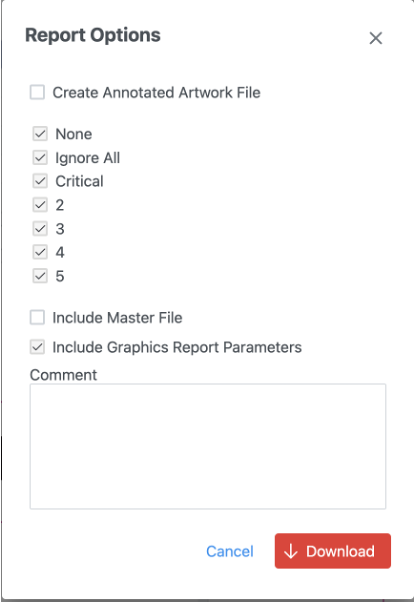Toggle the Critical checkbox off
This screenshot has height=602, width=414.
(40, 181)
